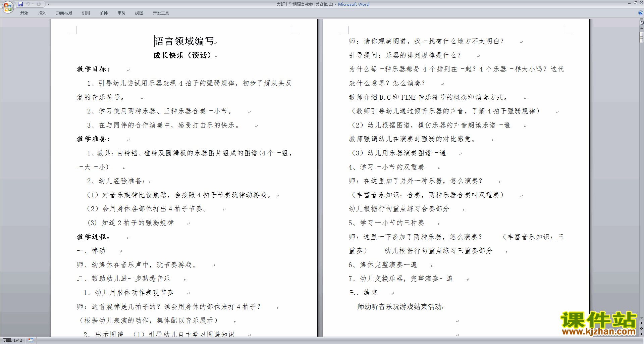
Task: Click the line (3) 知道 2 拍子的强弱规律
Action: 131,223
